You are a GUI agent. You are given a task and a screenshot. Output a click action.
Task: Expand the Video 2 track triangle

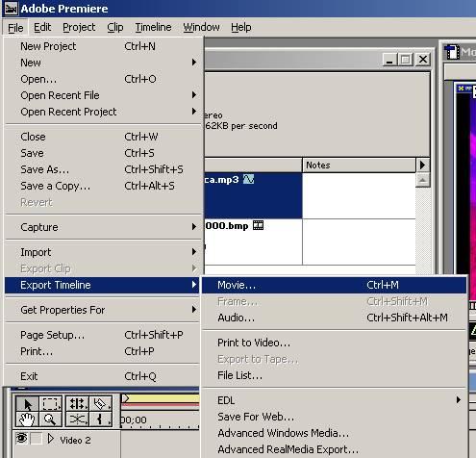coord(50,438)
